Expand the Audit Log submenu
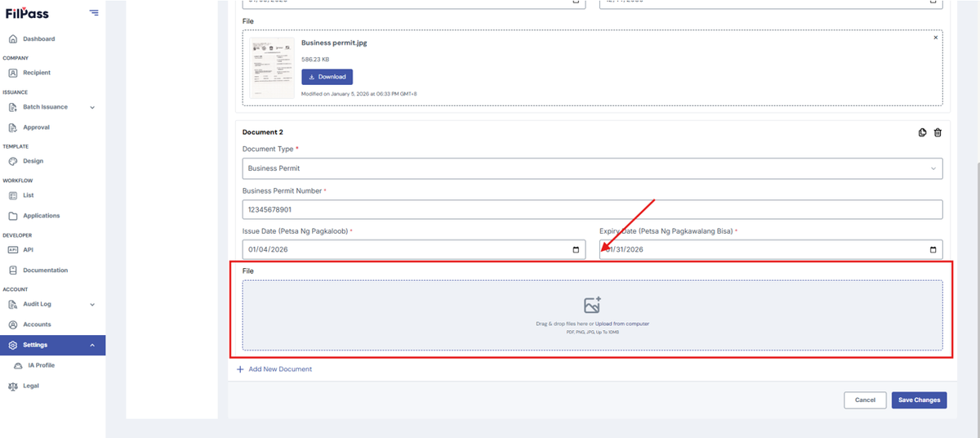The width and height of the screenshot is (980, 438). [92, 304]
